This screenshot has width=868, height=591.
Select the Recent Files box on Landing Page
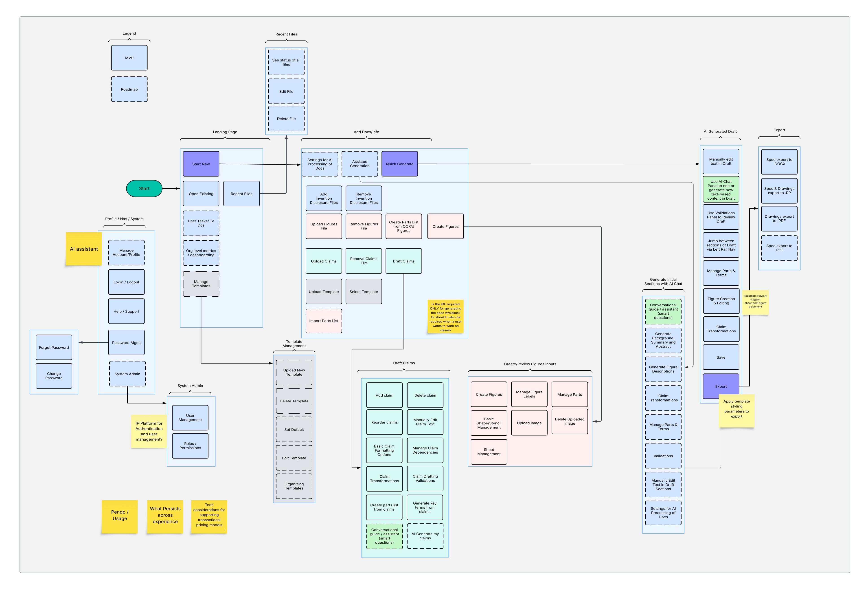[x=241, y=194]
